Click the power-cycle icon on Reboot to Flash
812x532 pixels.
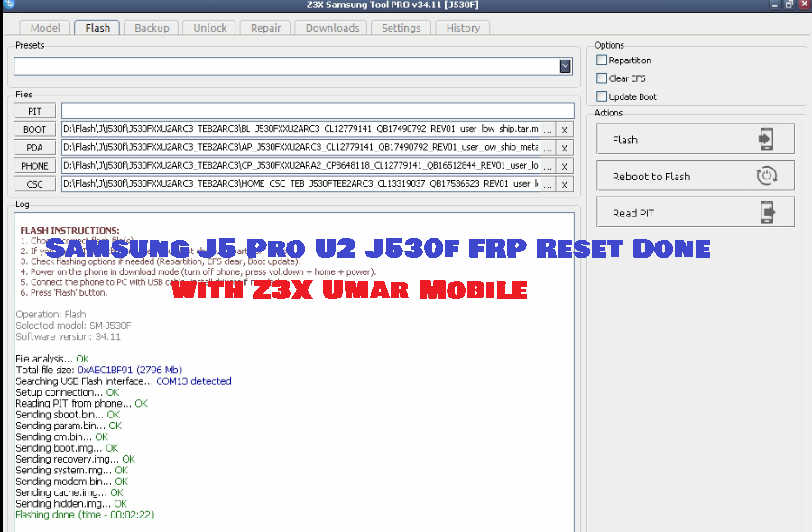tap(766, 176)
